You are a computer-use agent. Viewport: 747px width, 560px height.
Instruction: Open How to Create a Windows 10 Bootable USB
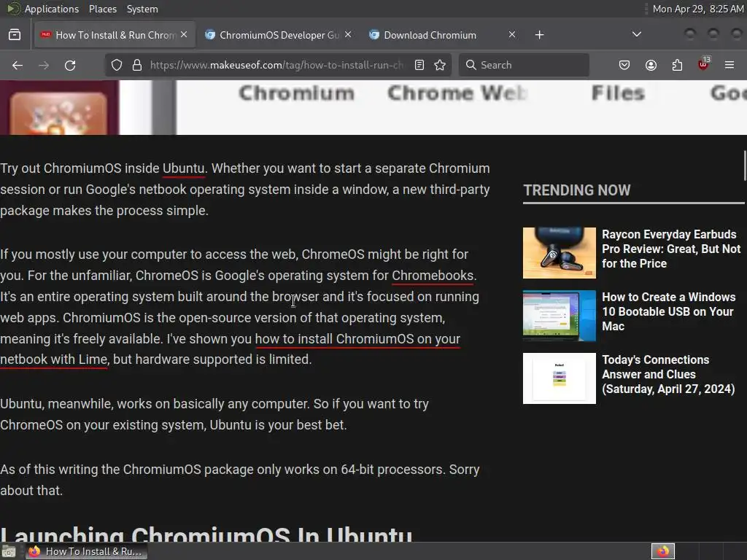click(x=668, y=311)
